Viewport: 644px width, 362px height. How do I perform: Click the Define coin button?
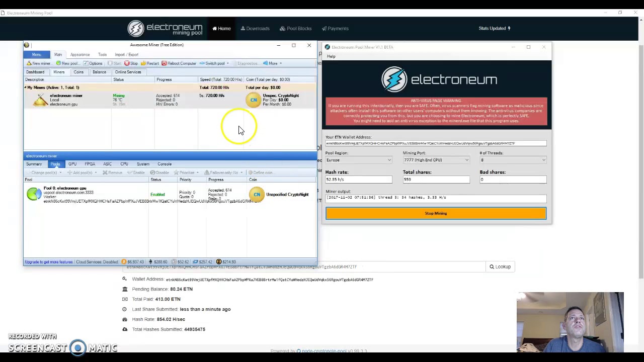[x=260, y=172]
